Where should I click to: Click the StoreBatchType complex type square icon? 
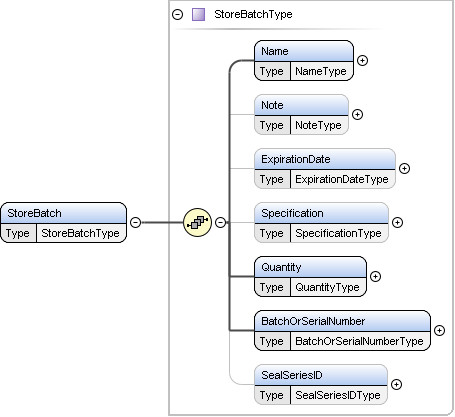click(198, 14)
